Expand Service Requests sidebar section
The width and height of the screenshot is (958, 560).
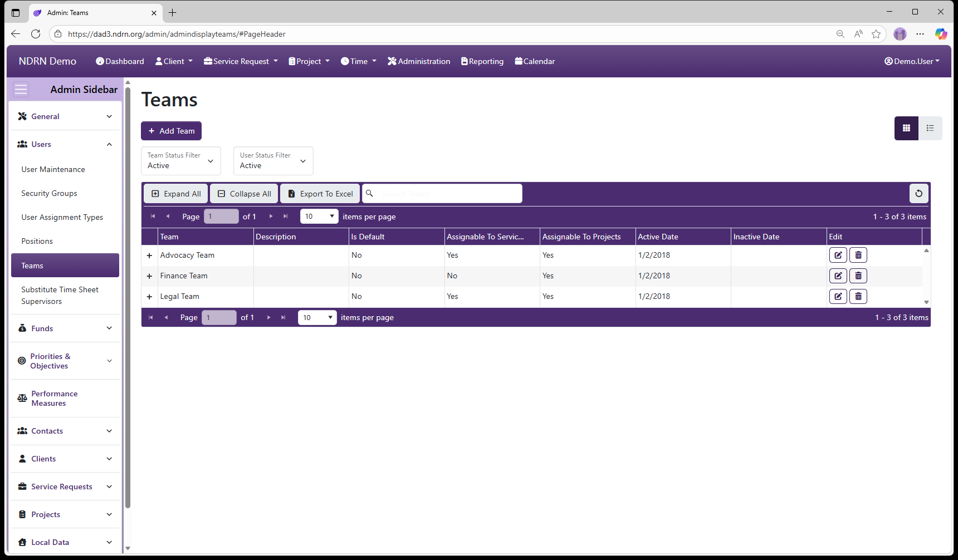[x=65, y=487]
